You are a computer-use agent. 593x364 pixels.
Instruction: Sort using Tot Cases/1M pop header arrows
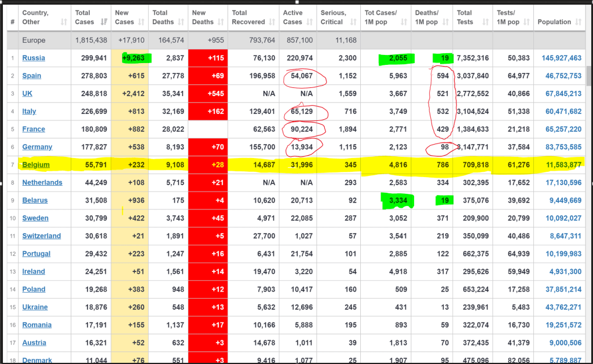[404, 22]
